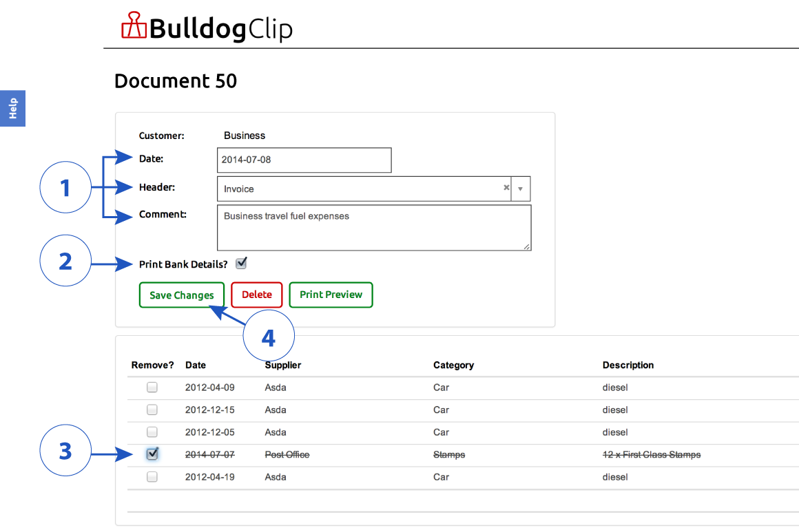
Task: Click into the Comment text area
Action: (374, 228)
